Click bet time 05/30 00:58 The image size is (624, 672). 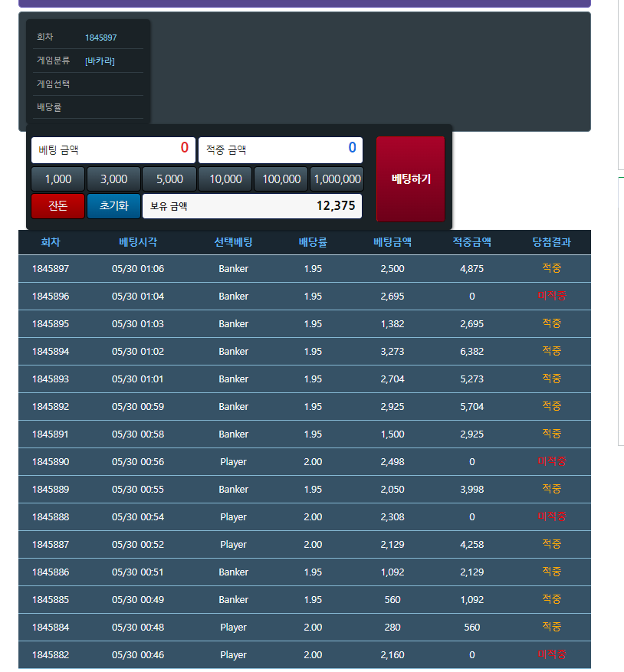tap(138, 434)
